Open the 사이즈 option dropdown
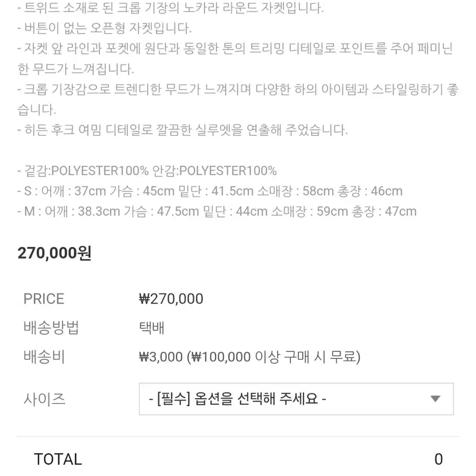Image resolution: width=476 pixels, height=476 pixels. pos(296,399)
